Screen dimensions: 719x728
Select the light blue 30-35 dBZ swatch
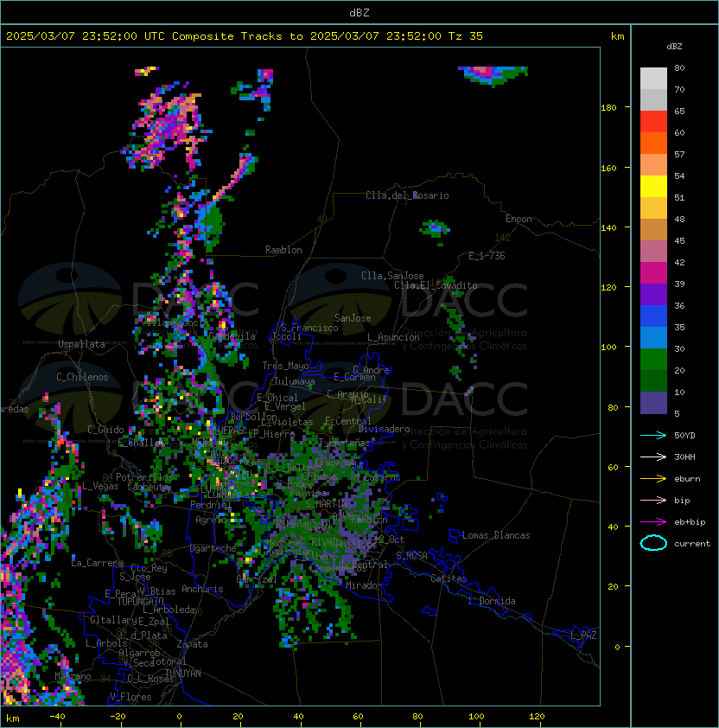[653, 337]
